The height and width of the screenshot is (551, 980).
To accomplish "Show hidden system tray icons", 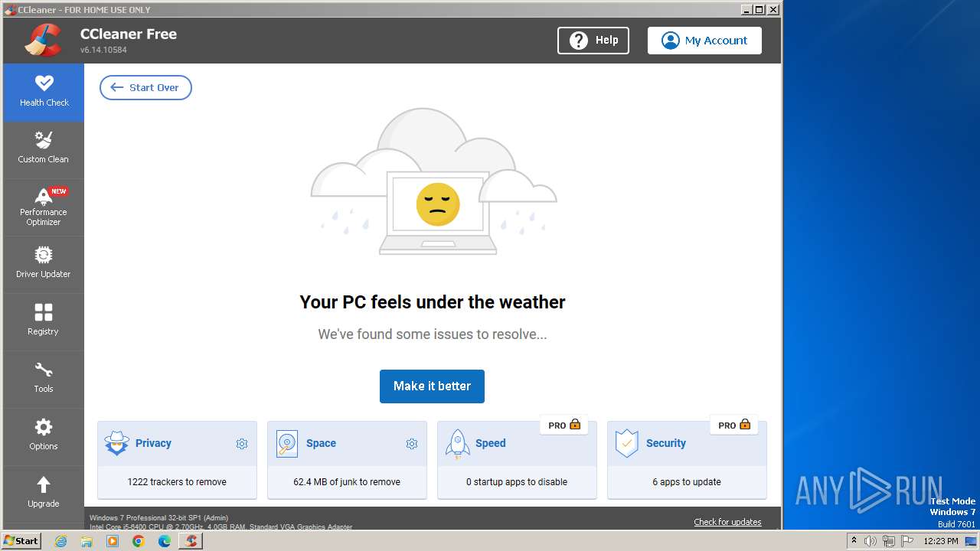I will tap(854, 541).
